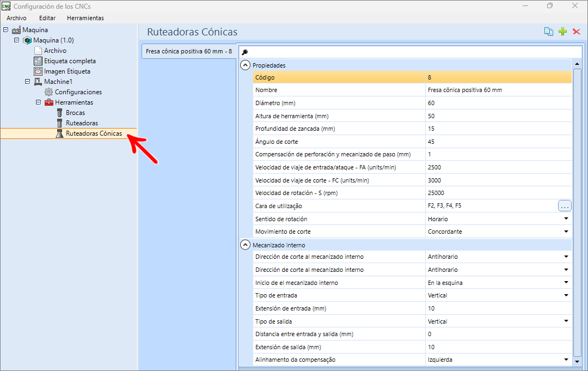Viewport: 588px width, 371px height.
Task: Click the Ángulo de corte value 45
Action: pyautogui.click(x=498, y=142)
